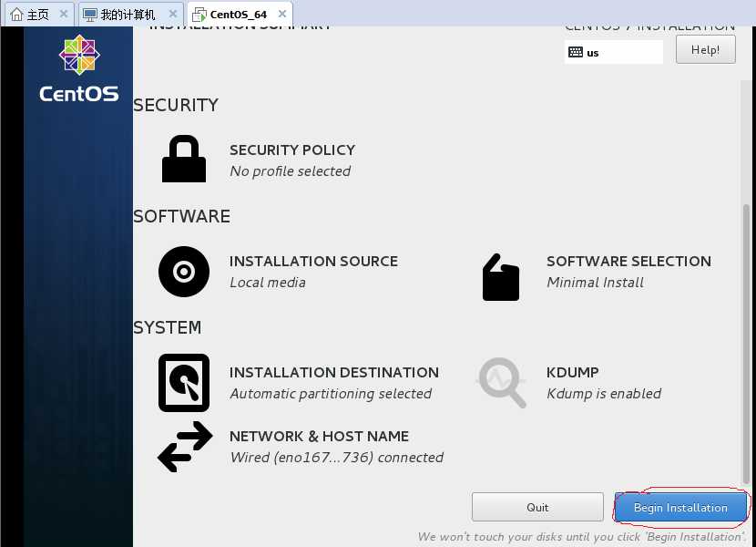Close the CentOS_64 tab
This screenshot has width=756, height=547.
(282, 14)
